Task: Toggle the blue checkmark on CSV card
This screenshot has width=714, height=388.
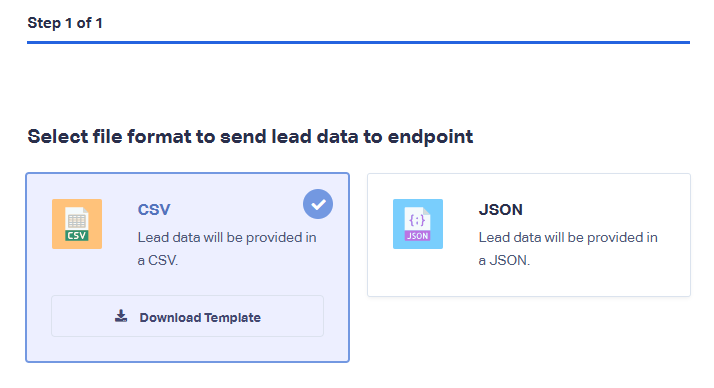Action: (x=318, y=204)
